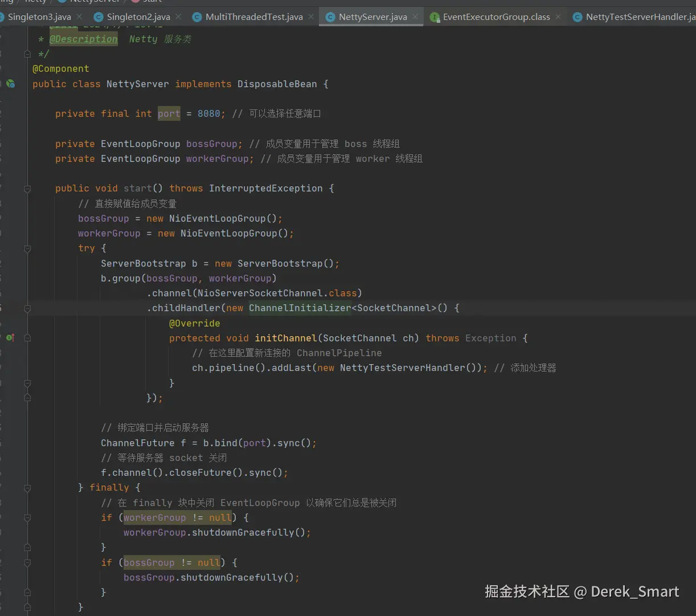This screenshot has width=696, height=616.
Task: Collapse the initChannel method fold marker
Action: tap(27, 338)
